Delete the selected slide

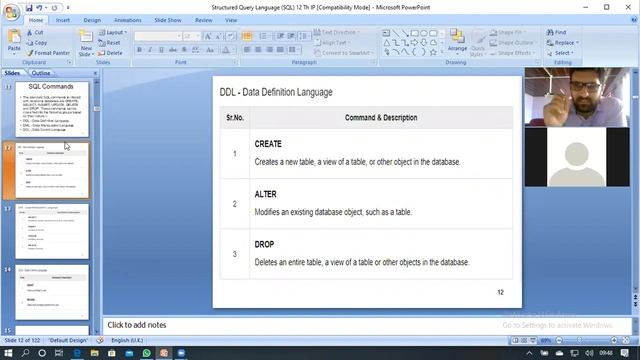coord(110,53)
